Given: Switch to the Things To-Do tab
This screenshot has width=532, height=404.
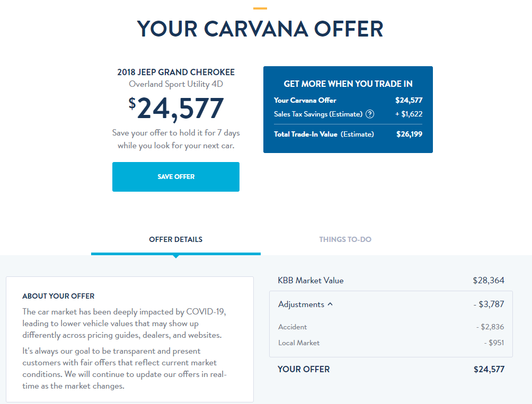Looking at the screenshot, I should coord(345,239).
